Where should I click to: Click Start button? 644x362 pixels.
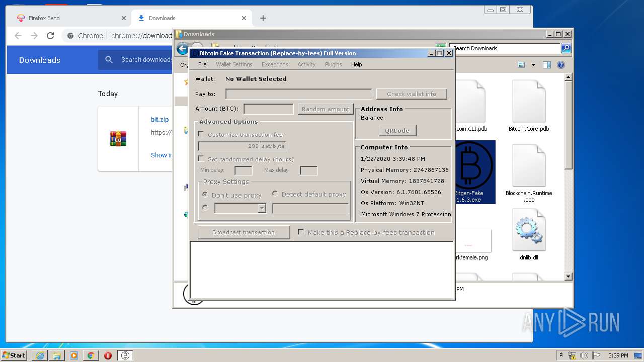pos(14,355)
